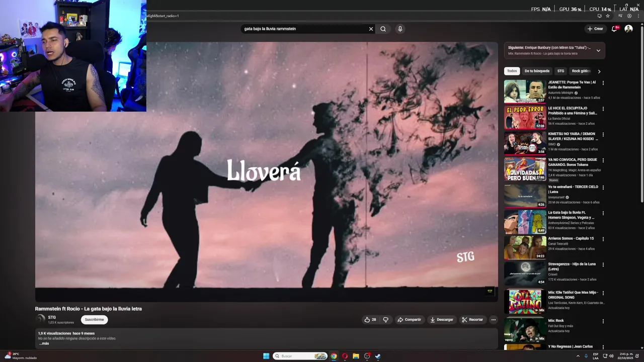Like the video with thumbs-up

click(x=370, y=319)
